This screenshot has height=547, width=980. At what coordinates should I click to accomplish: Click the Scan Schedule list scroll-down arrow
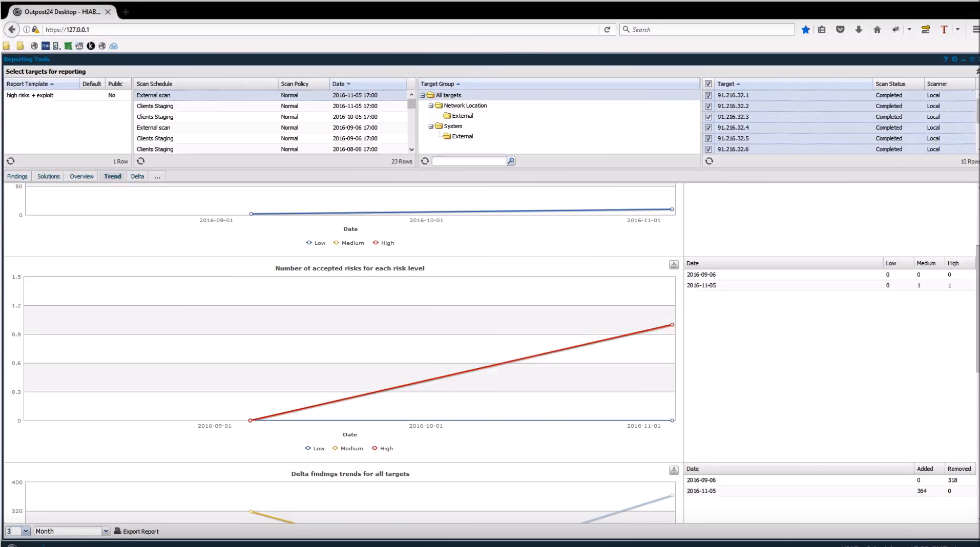click(x=411, y=150)
